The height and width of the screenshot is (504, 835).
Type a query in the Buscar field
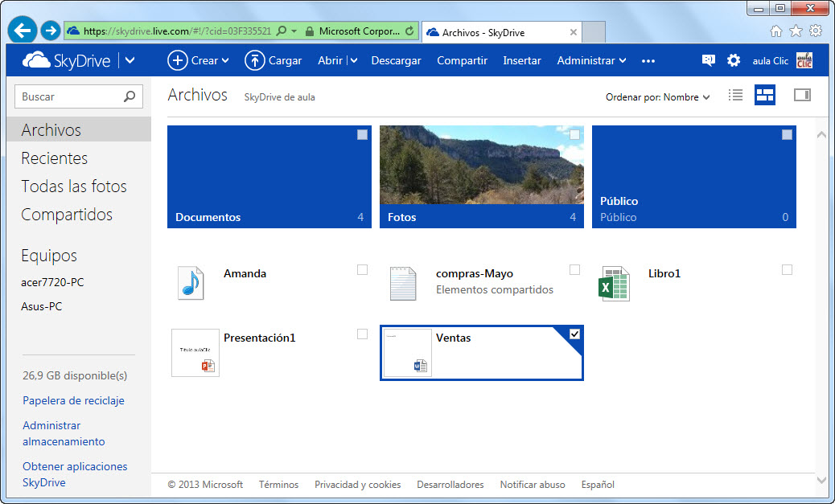pos(72,96)
